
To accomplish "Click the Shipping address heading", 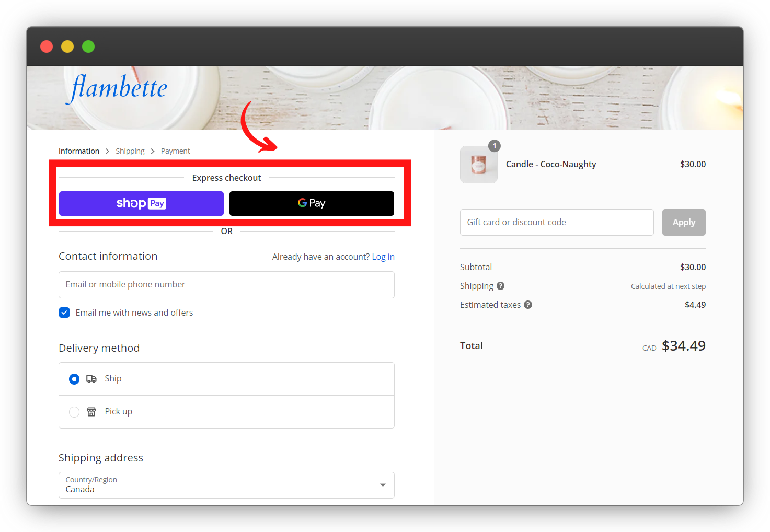I will (101, 458).
